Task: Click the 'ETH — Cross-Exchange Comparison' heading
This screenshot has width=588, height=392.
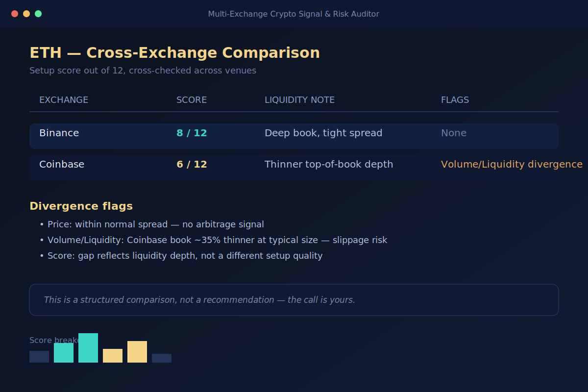Action: click(174, 53)
